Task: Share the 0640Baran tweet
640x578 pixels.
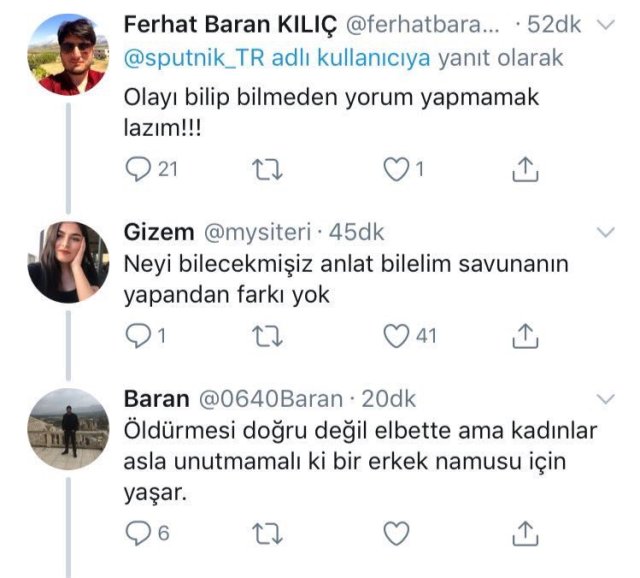Action: (x=525, y=532)
